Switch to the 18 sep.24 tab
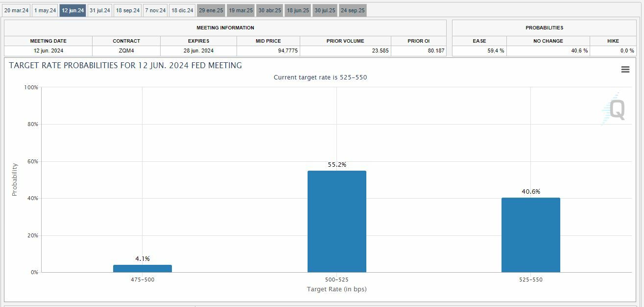The width and height of the screenshot is (644, 307). [x=128, y=10]
